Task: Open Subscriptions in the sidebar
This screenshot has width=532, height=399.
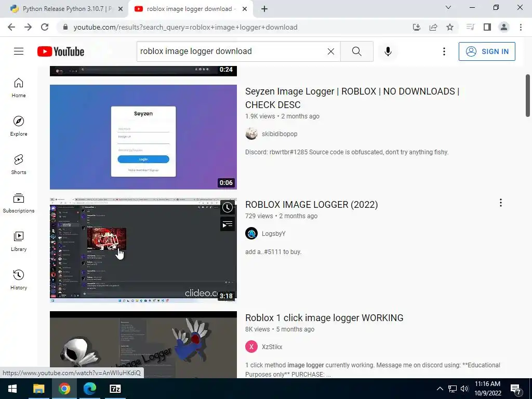Action: pos(19,203)
